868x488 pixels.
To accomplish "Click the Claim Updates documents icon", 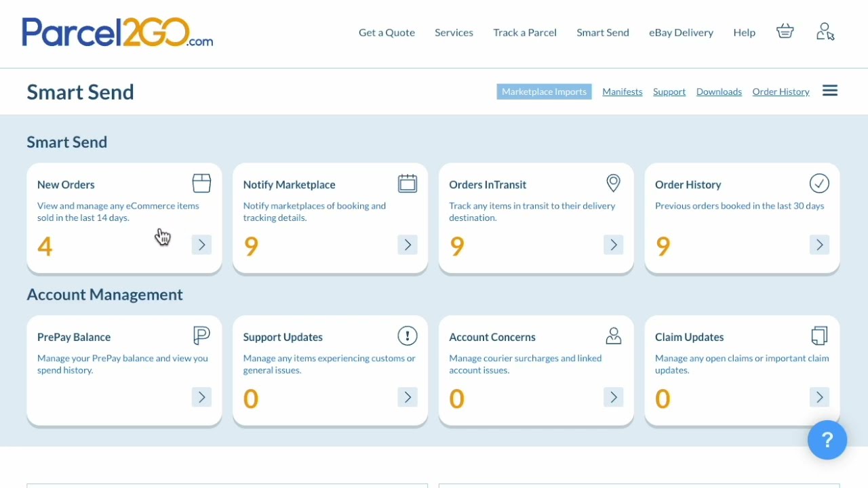I will point(819,335).
